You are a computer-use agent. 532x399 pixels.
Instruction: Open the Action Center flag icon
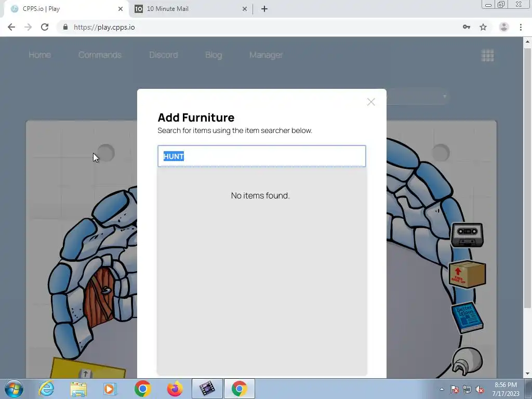click(x=455, y=390)
